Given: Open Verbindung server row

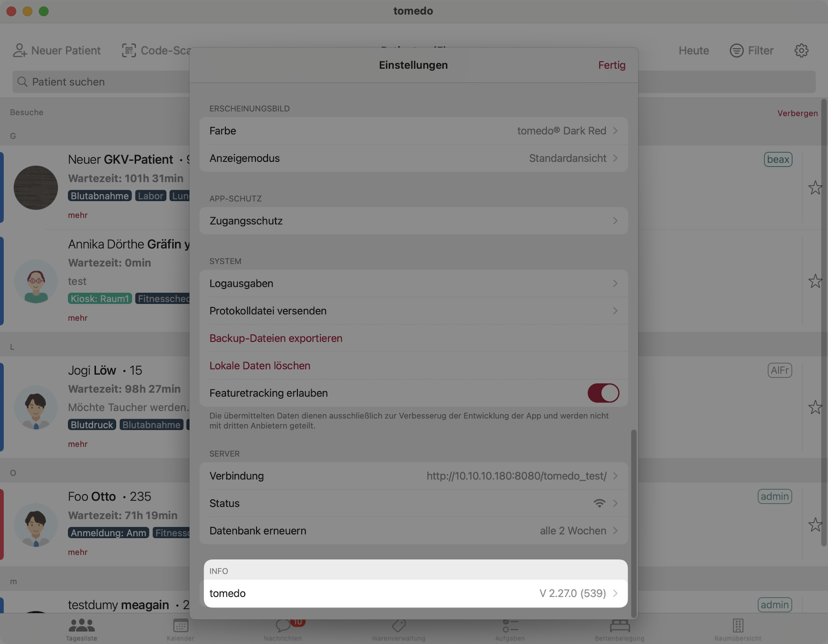Looking at the screenshot, I should (414, 476).
